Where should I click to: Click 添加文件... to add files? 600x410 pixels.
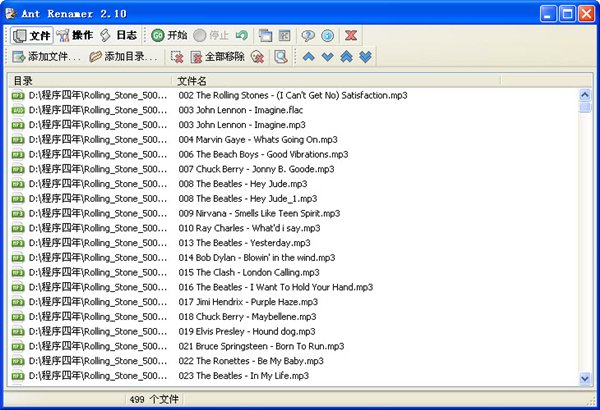tap(46, 57)
